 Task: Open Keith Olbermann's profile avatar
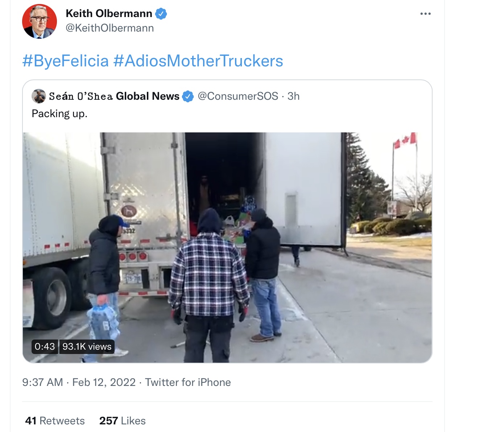[x=40, y=21]
